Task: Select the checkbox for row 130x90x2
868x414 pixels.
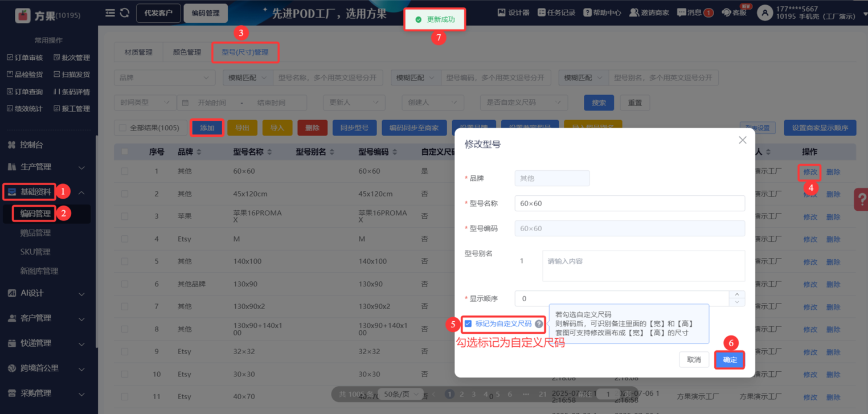Action: tap(125, 306)
